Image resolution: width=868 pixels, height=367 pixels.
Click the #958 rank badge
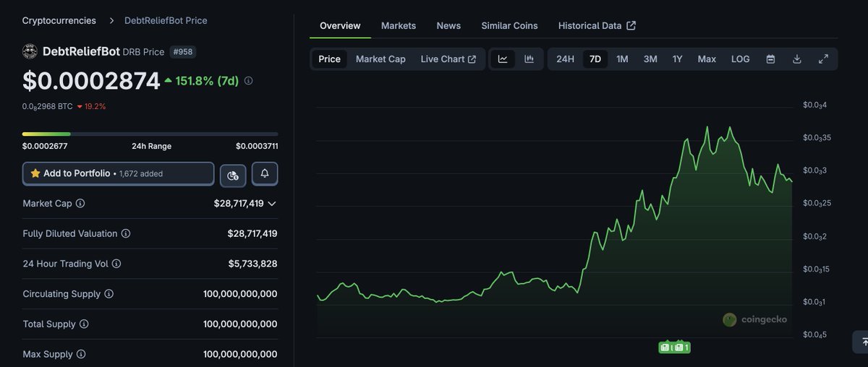182,52
